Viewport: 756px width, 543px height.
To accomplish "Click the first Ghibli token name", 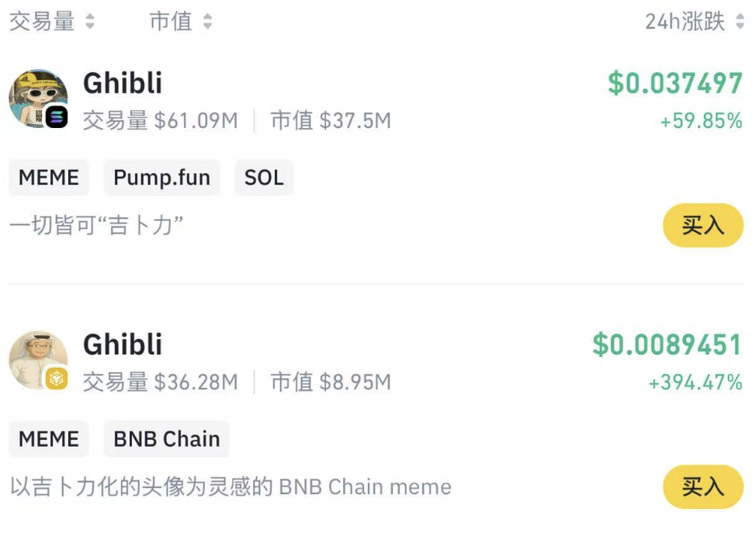I will tap(122, 82).
